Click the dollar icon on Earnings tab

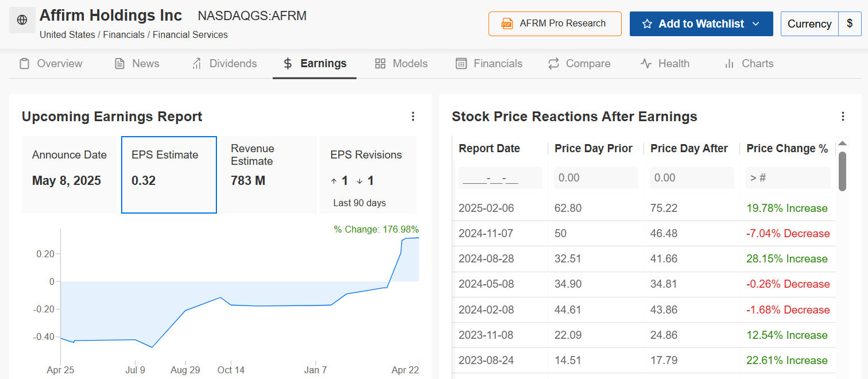(288, 64)
